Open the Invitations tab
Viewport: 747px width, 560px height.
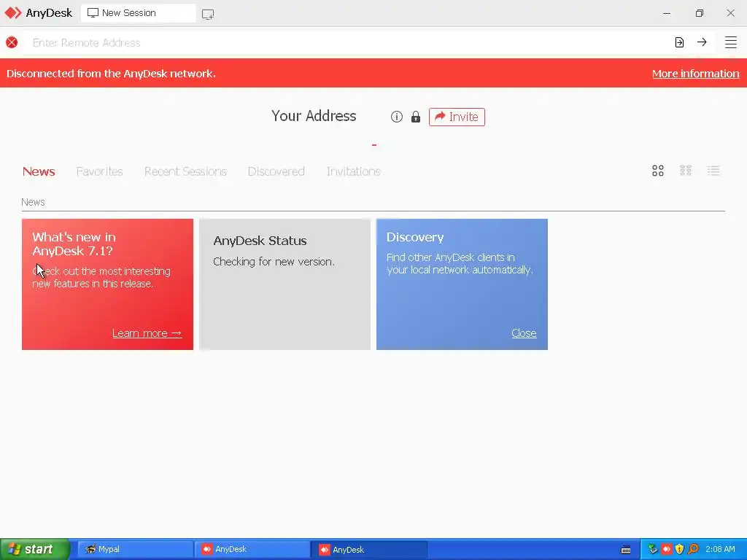pos(354,171)
